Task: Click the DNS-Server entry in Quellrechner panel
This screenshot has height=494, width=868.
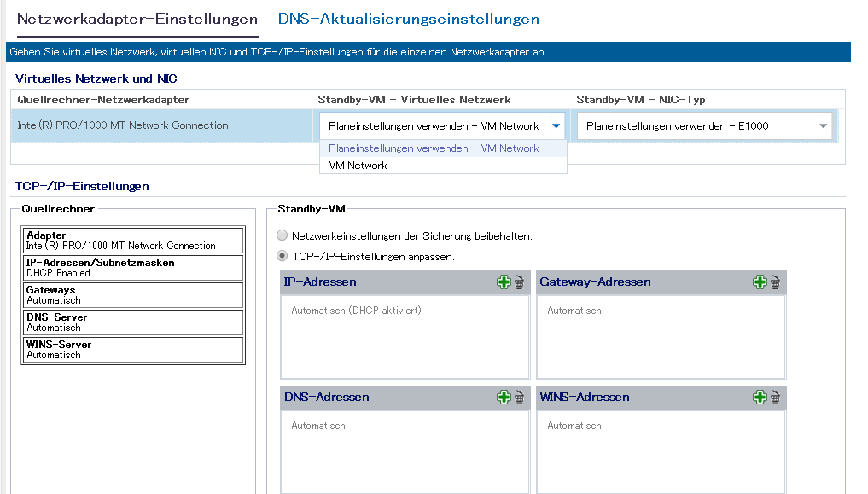Action: [133, 323]
